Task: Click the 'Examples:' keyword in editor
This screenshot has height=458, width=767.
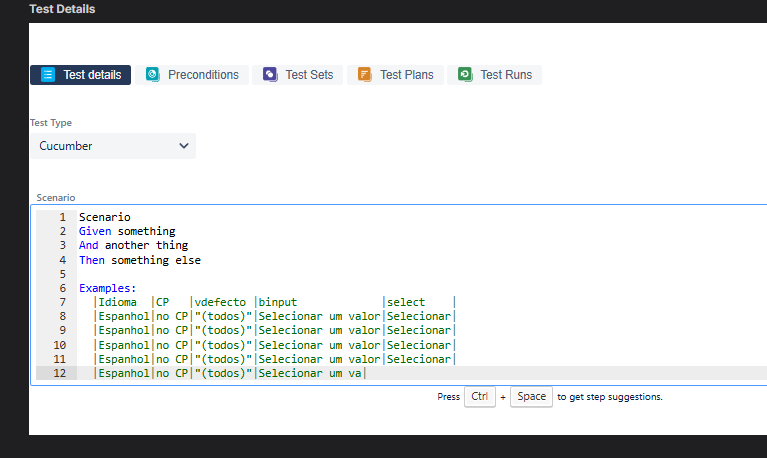Action: [108, 288]
